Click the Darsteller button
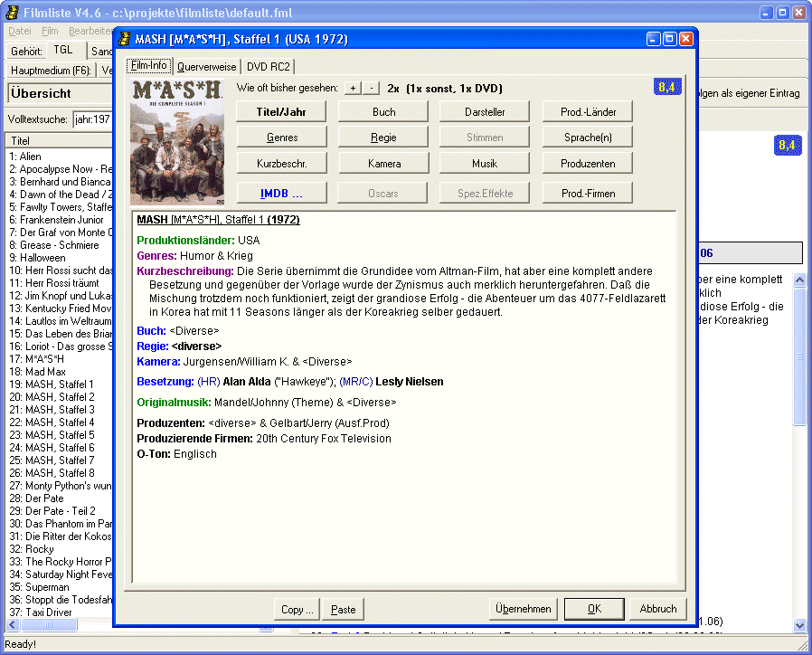The image size is (812, 655). pos(485,112)
